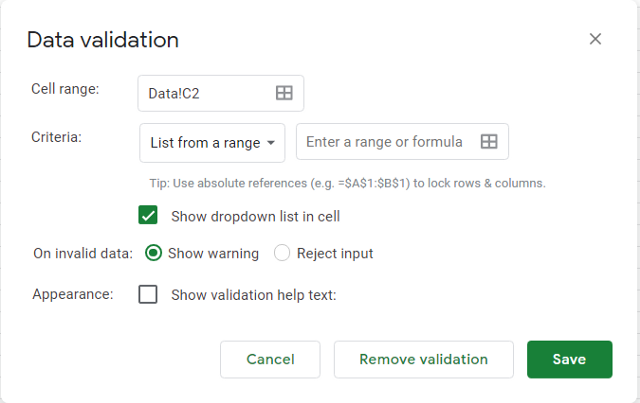
Task: Click the 'Show warning' label text
Action: point(213,253)
